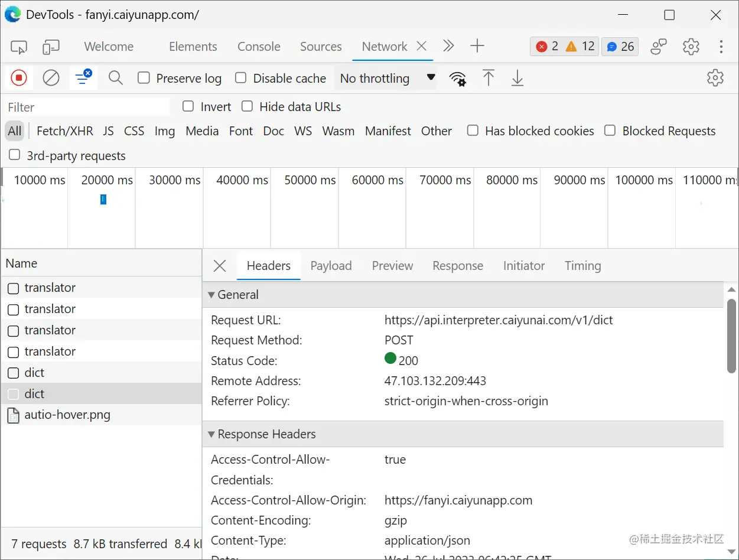Open the three-dot customize menu

coord(721,47)
